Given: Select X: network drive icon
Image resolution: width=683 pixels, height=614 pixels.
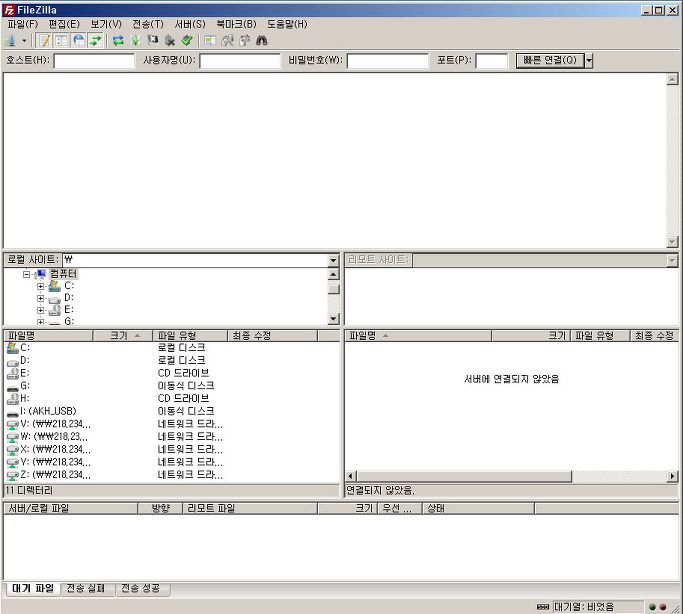Looking at the screenshot, I should [x=13, y=449].
